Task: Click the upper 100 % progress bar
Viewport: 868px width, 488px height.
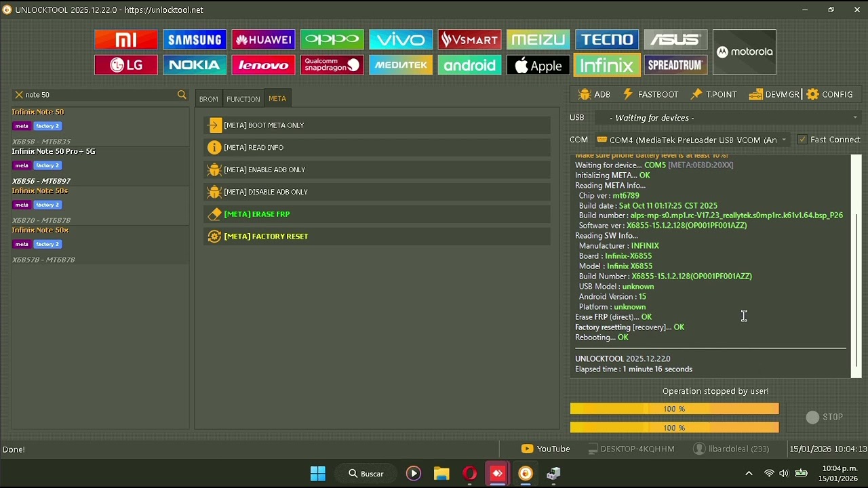Action: 675,409
